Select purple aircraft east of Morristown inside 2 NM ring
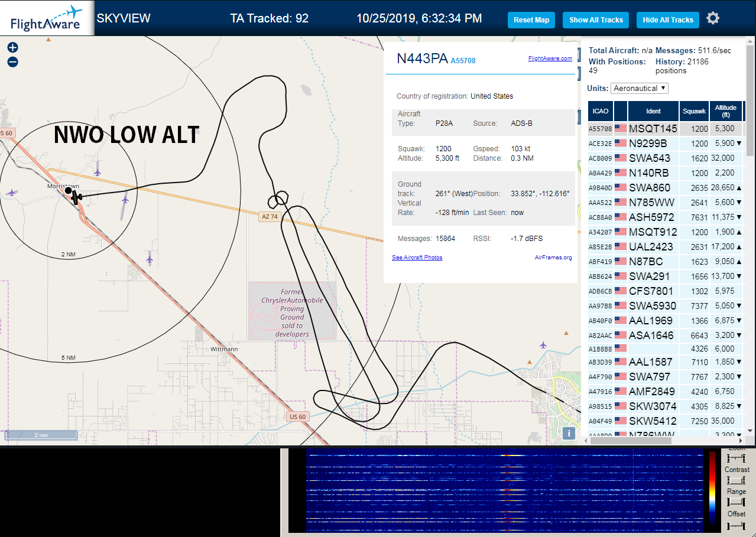 pos(125,200)
